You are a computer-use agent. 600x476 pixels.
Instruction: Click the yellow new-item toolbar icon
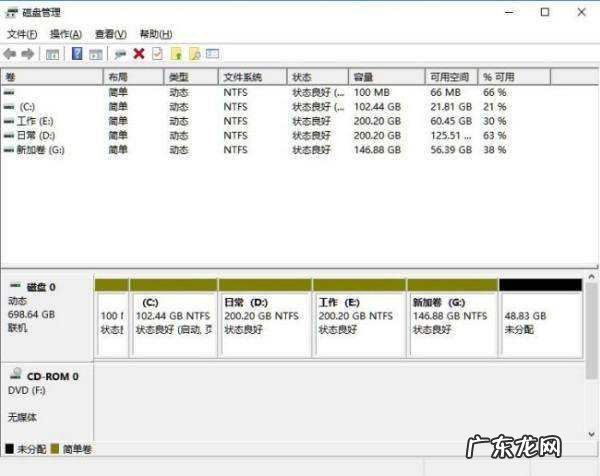pyautogui.click(x=176, y=54)
